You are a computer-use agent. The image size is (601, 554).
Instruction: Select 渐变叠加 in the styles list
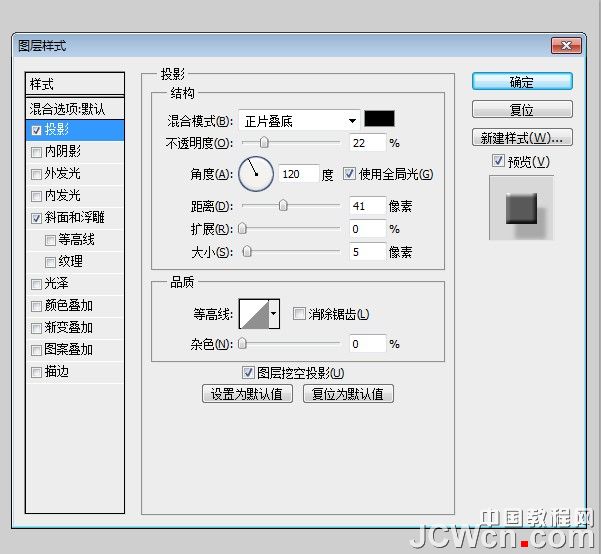(x=69, y=327)
